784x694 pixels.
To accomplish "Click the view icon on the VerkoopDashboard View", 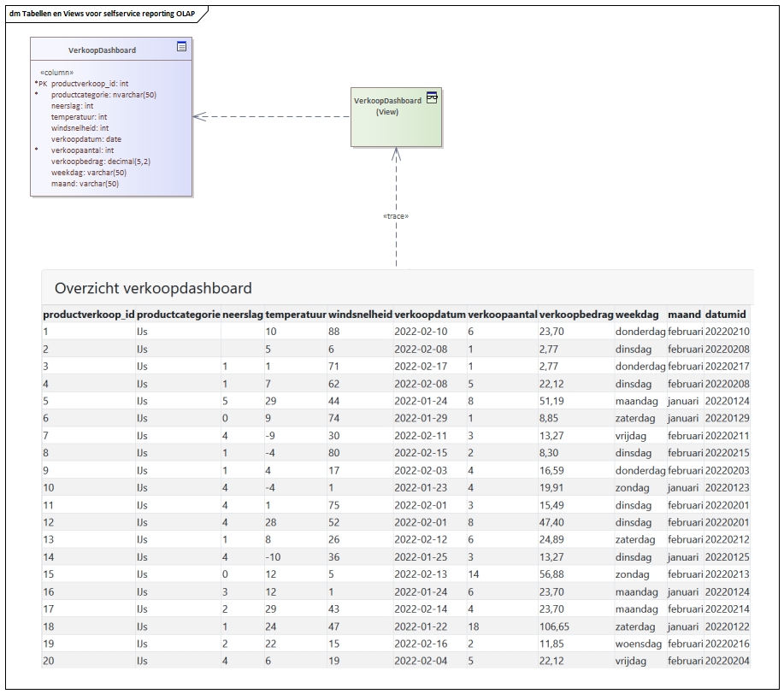I will click(432, 97).
